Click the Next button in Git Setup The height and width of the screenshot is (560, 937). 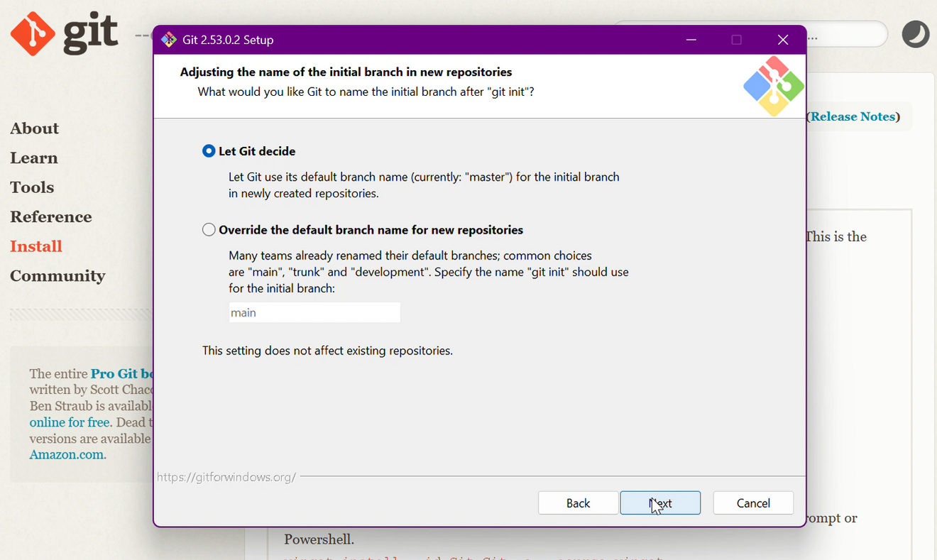[660, 503]
